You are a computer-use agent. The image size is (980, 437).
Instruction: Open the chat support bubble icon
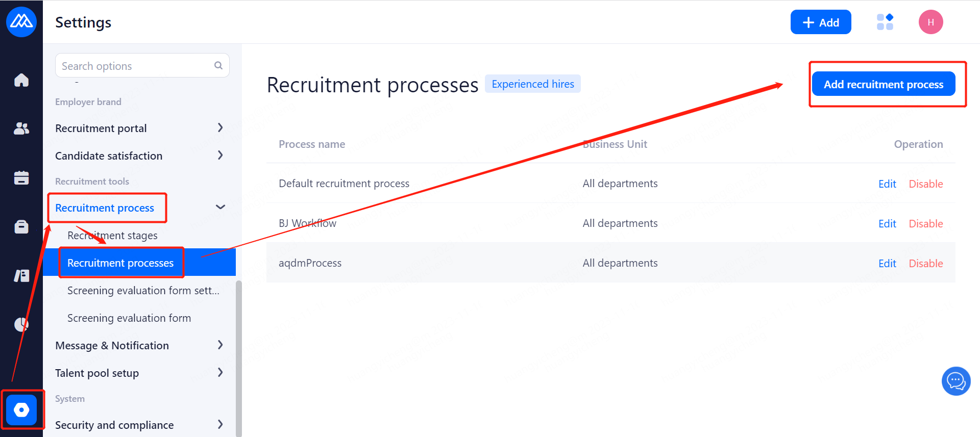[955, 381]
